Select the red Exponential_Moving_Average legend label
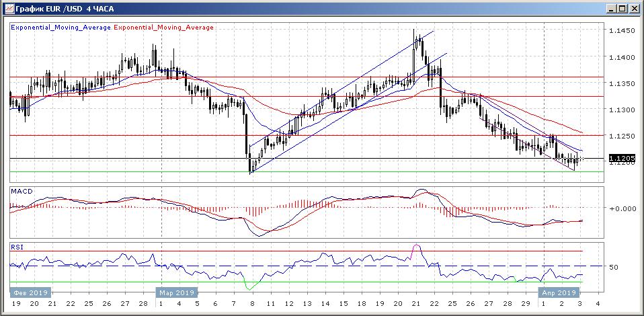This screenshot has height=316, width=644. [x=164, y=28]
